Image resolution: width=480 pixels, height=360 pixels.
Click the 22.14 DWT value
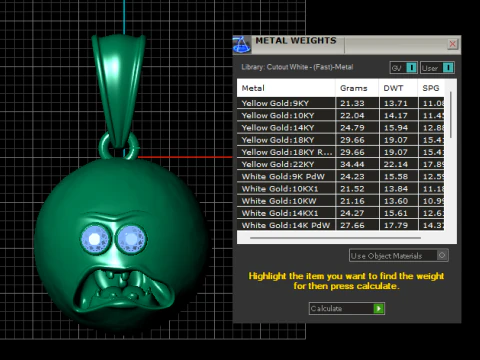point(396,164)
